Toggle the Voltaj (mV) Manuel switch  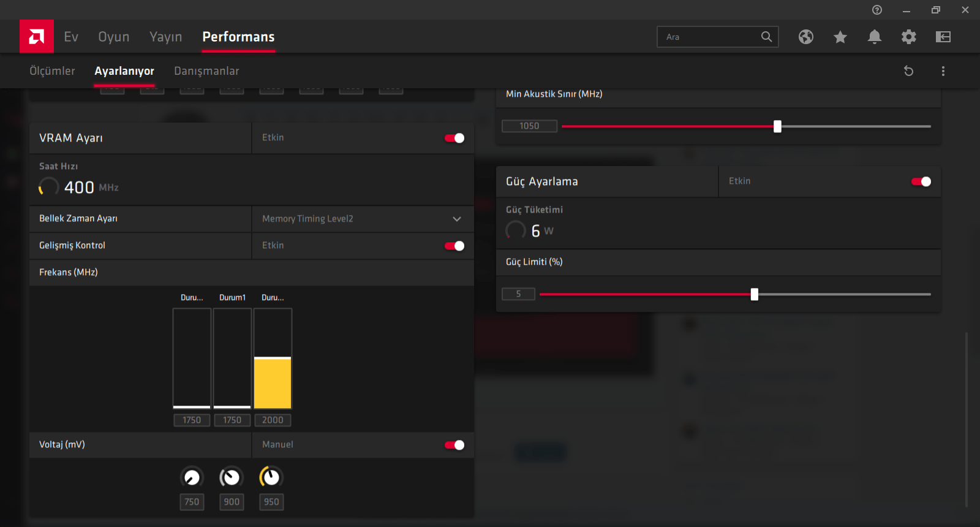tap(454, 445)
